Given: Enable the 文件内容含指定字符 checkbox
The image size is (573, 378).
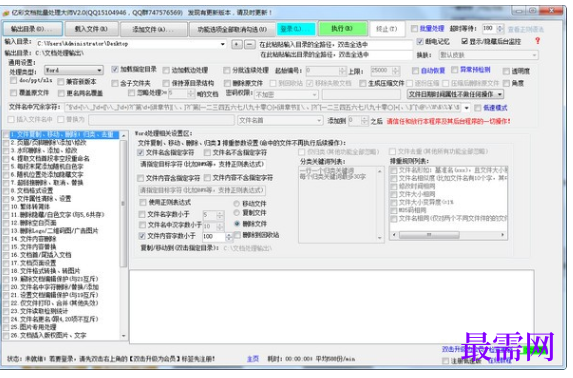Looking at the screenshot, I should coord(141,178).
